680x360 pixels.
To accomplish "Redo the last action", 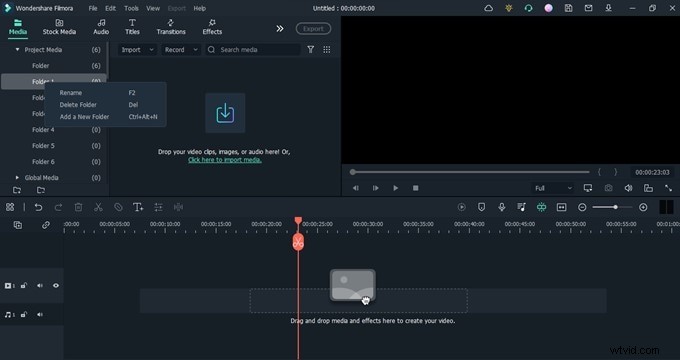I will click(58, 207).
